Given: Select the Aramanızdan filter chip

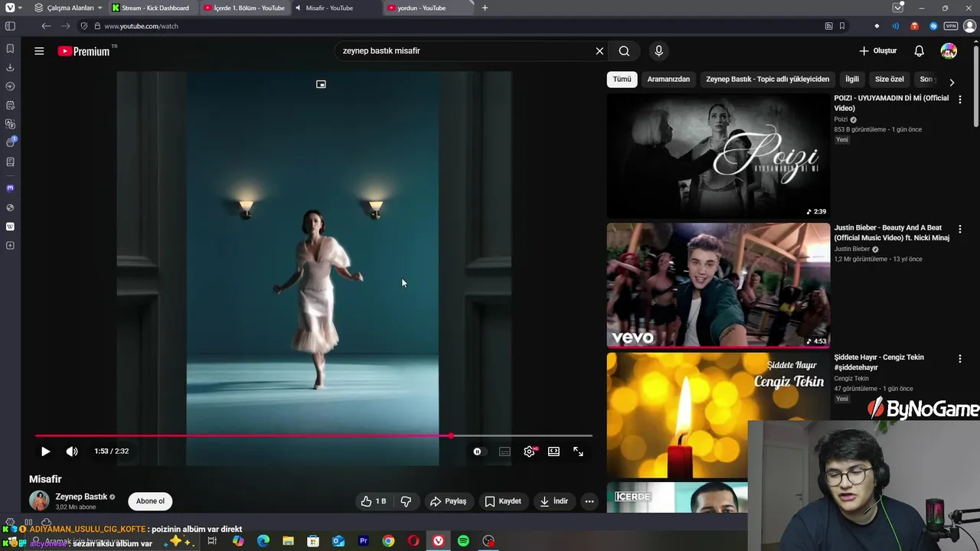Looking at the screenshot, I should coord(668,79).
